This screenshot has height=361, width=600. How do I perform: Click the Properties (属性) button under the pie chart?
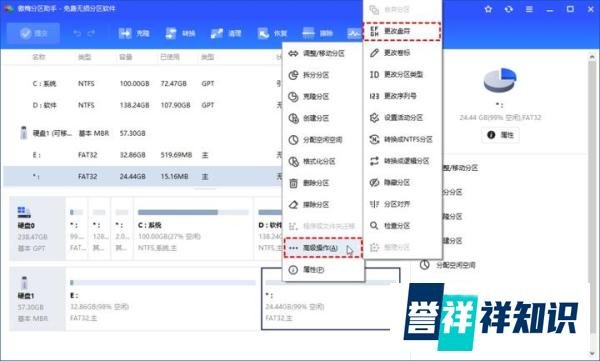[500, 135]
